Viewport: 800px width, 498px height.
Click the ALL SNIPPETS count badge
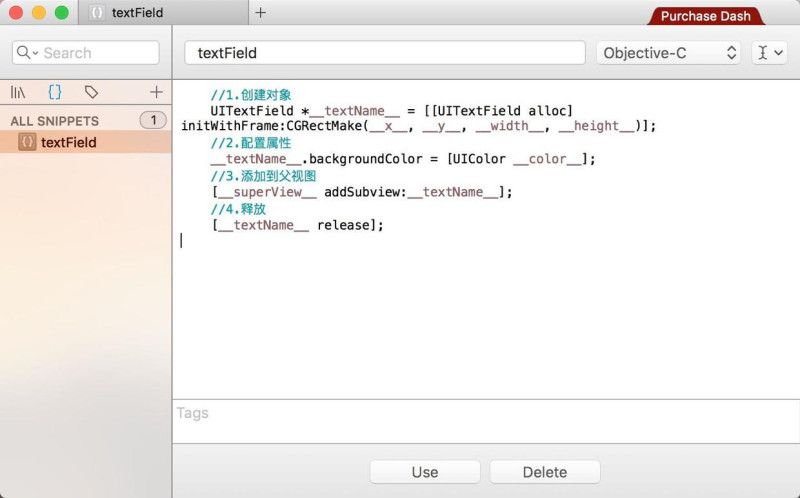click(153, 120)
